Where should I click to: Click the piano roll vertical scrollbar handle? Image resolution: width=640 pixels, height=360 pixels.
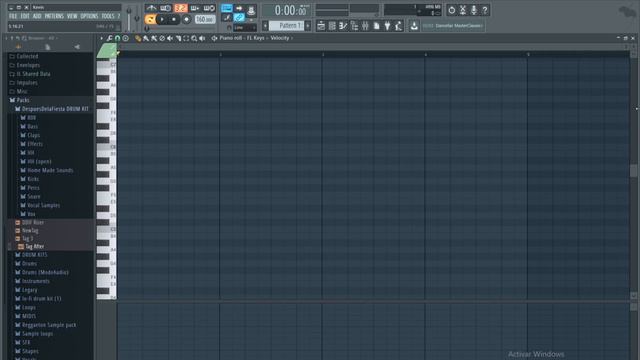pyautogui.click(x=633, y=171)
